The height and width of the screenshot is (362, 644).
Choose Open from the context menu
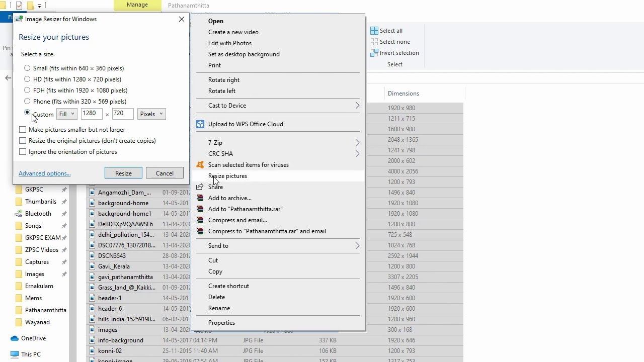pyautogui.click(x=216, y=21)
